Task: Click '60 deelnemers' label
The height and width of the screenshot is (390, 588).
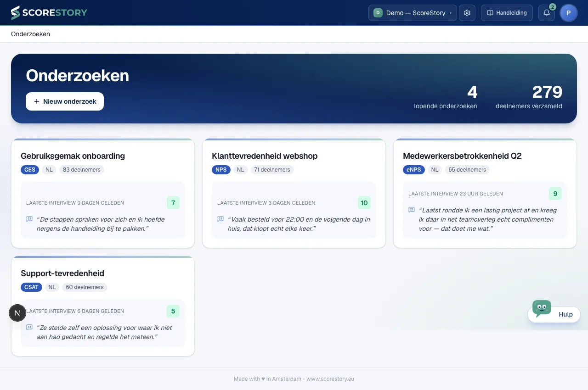Action: [85, 287]
